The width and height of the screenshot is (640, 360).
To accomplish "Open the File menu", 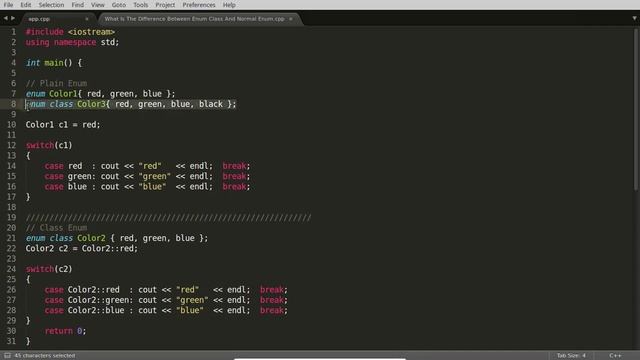I will pyautogui.click(x=8, y=5).
